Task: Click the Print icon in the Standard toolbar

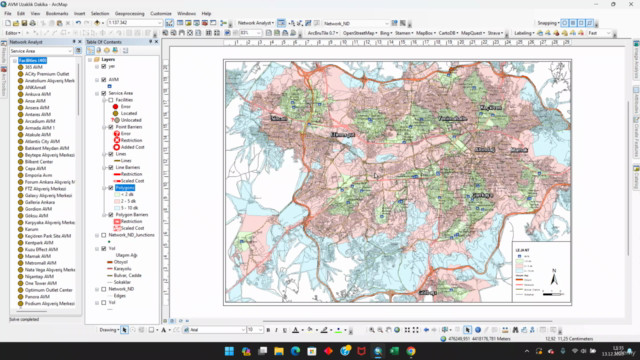Action: (33, 23)
